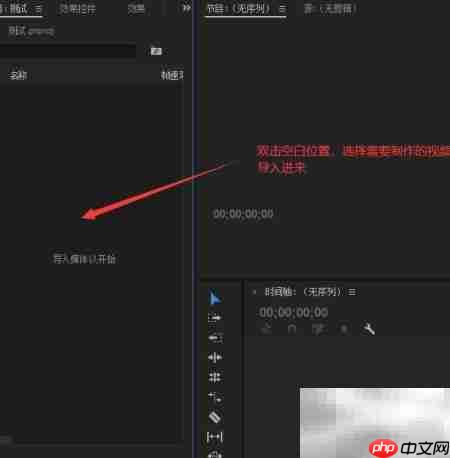Pick the Ripple Edit tool
The width and height of the screenshot is (450, 458).
[215, 357]
